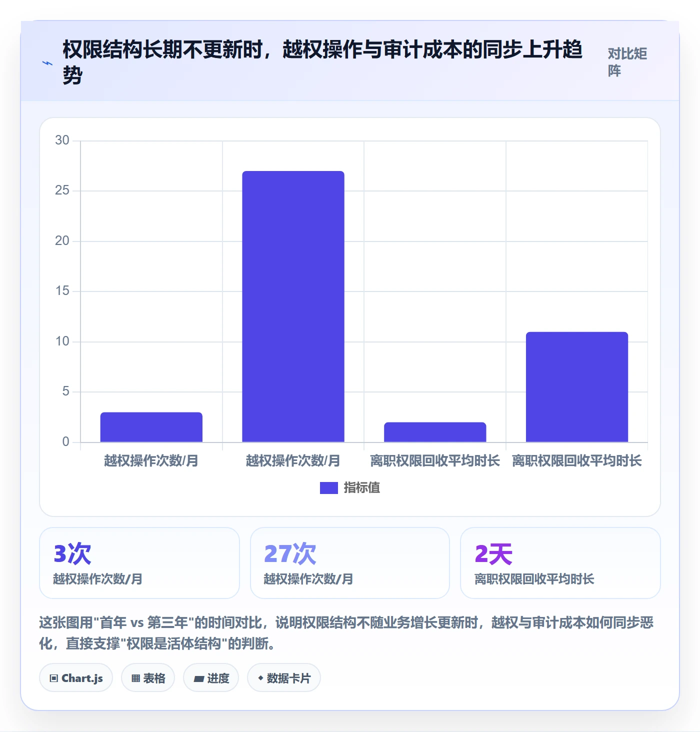Click y-axis label 15
Viewport: 700px width, 732px height.
point(62,291)
